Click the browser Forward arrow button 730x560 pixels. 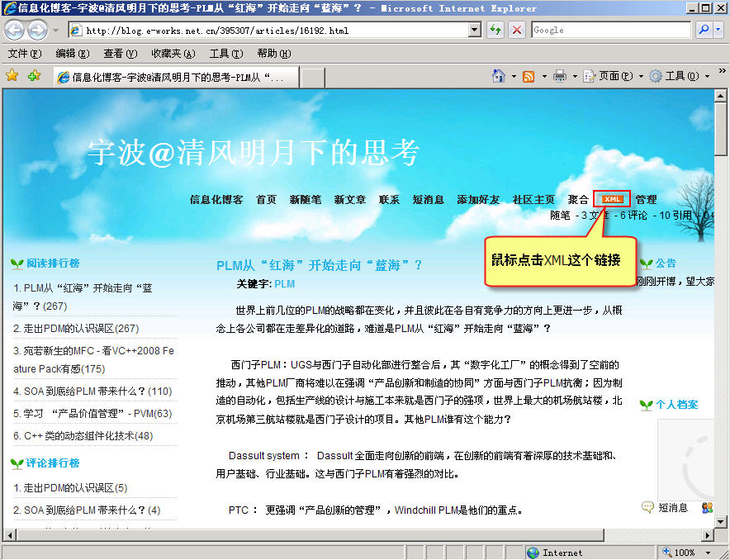(x=37, y=31)
